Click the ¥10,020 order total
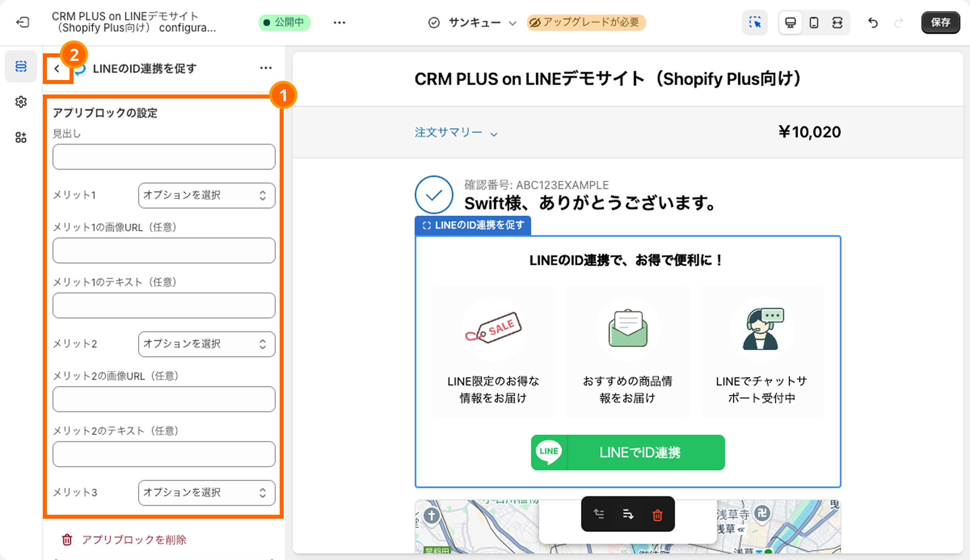Image resolution: width=970 pixels, height=560 pixels. pyautogui.click(x=810, y=132)
